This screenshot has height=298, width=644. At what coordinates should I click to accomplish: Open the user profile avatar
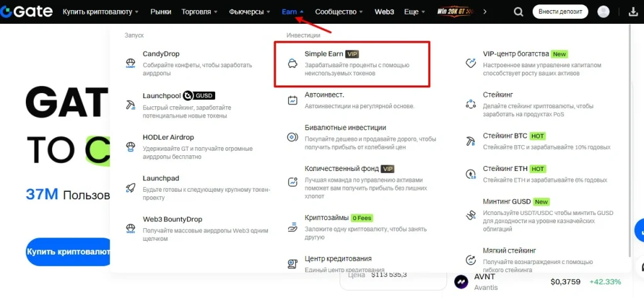(603, 12)
